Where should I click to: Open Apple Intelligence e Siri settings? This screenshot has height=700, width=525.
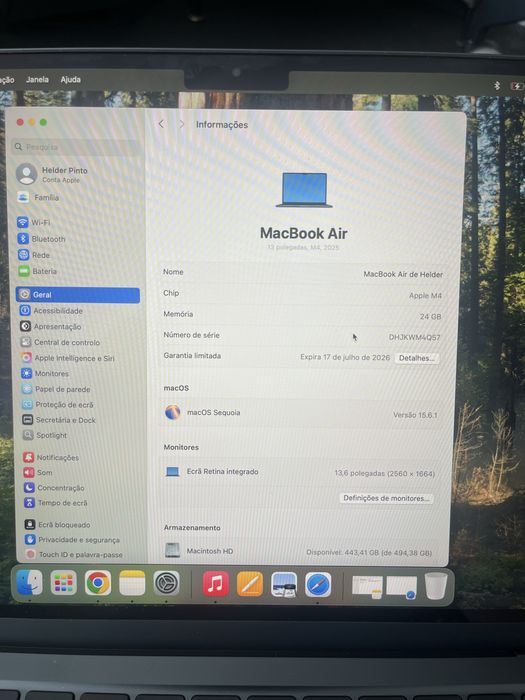point(68,358)
